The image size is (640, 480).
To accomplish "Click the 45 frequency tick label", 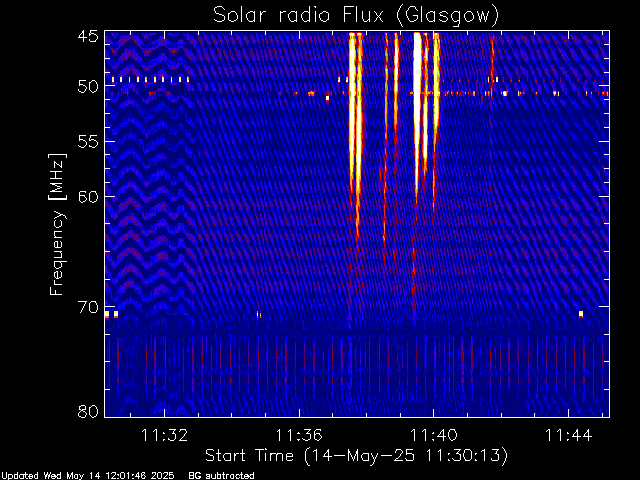I will click(88, 37).
